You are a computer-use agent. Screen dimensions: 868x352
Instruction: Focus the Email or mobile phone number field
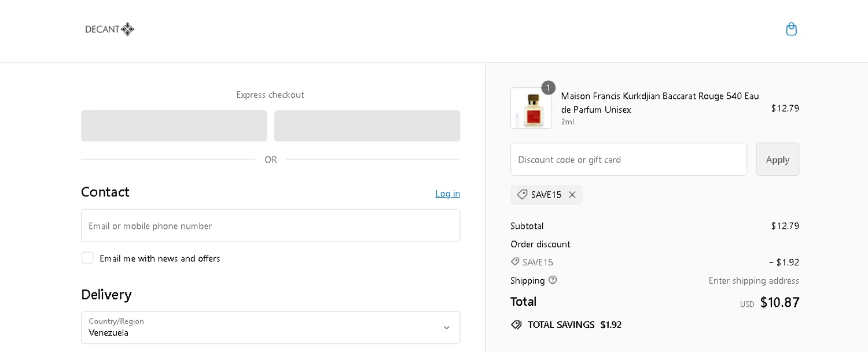pyautogui.click(x=270, y=226)
